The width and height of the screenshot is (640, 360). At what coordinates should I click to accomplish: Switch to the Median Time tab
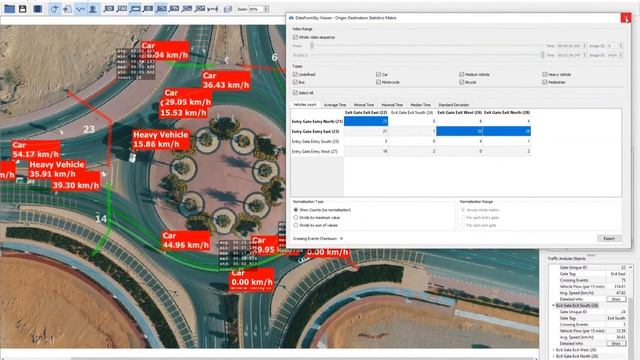point(420,105)
